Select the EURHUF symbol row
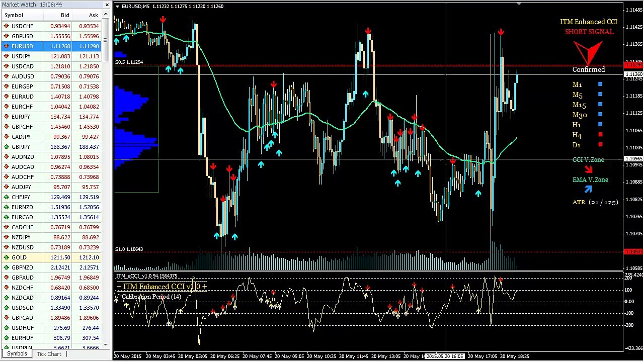 pos(51,338)
